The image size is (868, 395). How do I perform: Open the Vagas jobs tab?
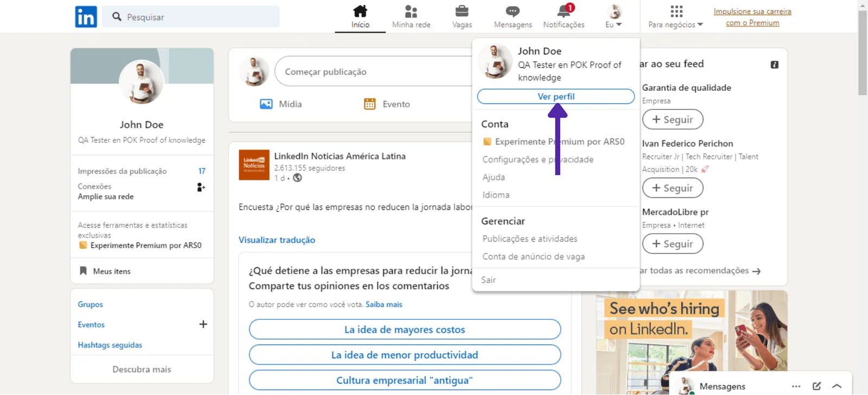pyautogui.click(x=462, y=17)
